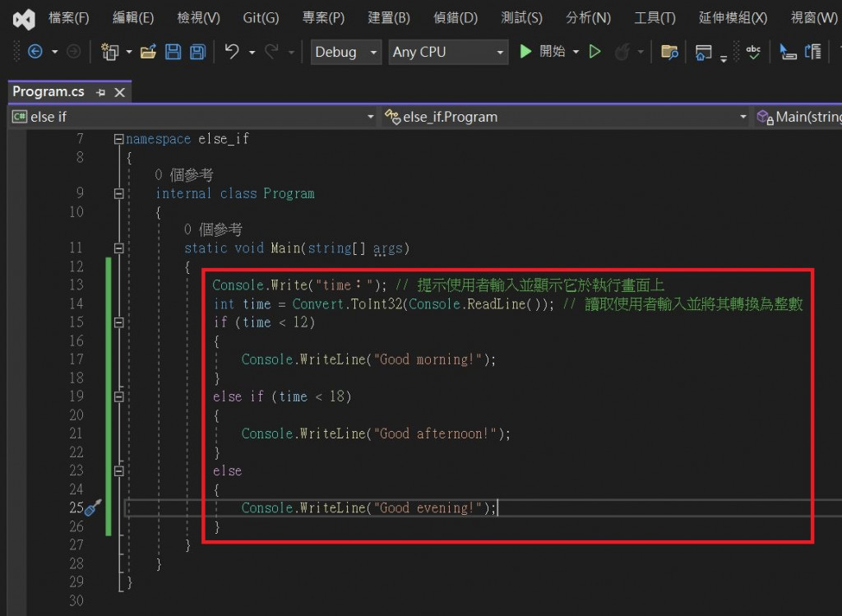Click the toolbar overflow options arrow
The height and width of the screenshot is (616, 842).
tap(724, 58)
